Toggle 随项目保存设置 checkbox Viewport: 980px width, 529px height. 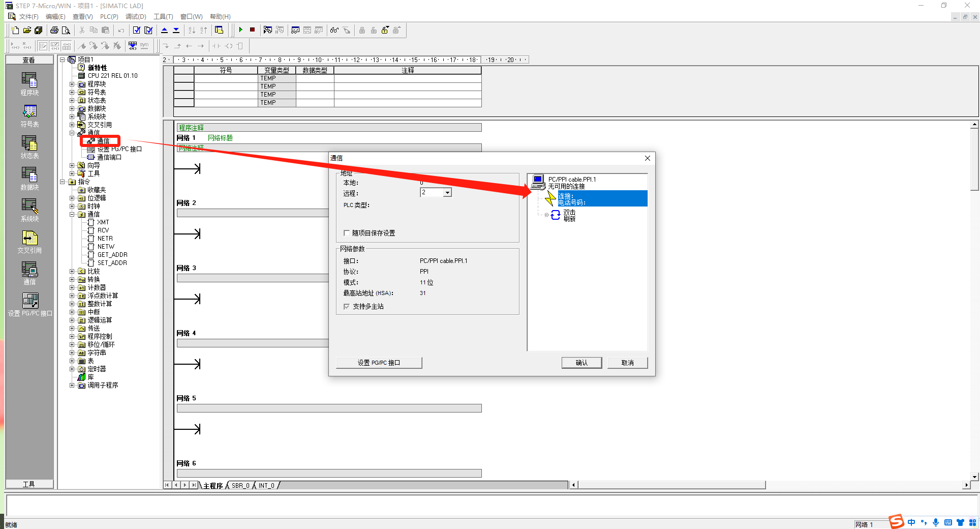(x=347, y=233)
